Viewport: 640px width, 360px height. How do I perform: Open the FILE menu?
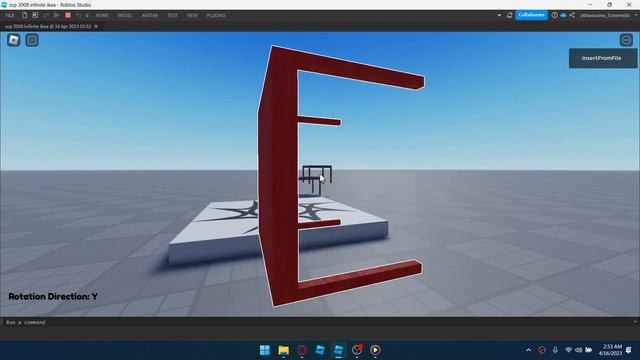pyautogui.click(x=10, y=16)
